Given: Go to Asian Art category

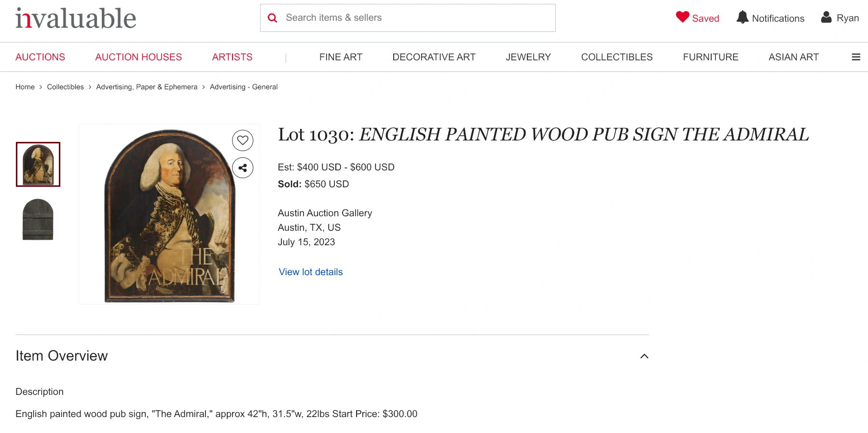Looking at the screenshot, I should click(794, 57).
